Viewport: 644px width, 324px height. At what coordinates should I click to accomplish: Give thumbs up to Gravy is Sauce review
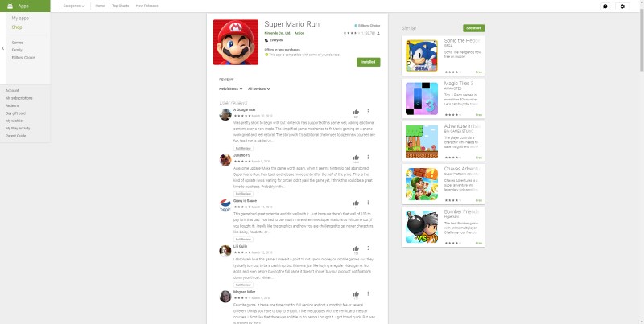coord(356,203)
